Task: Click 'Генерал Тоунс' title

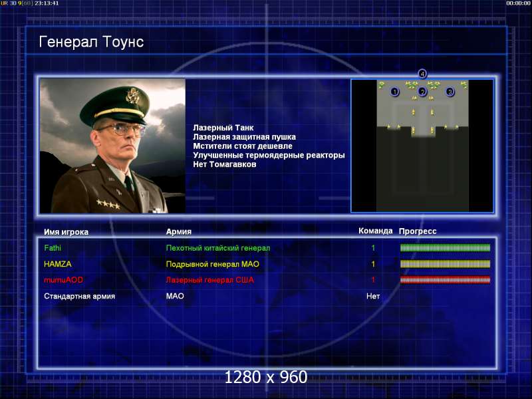Action: [x=91, y=42]
